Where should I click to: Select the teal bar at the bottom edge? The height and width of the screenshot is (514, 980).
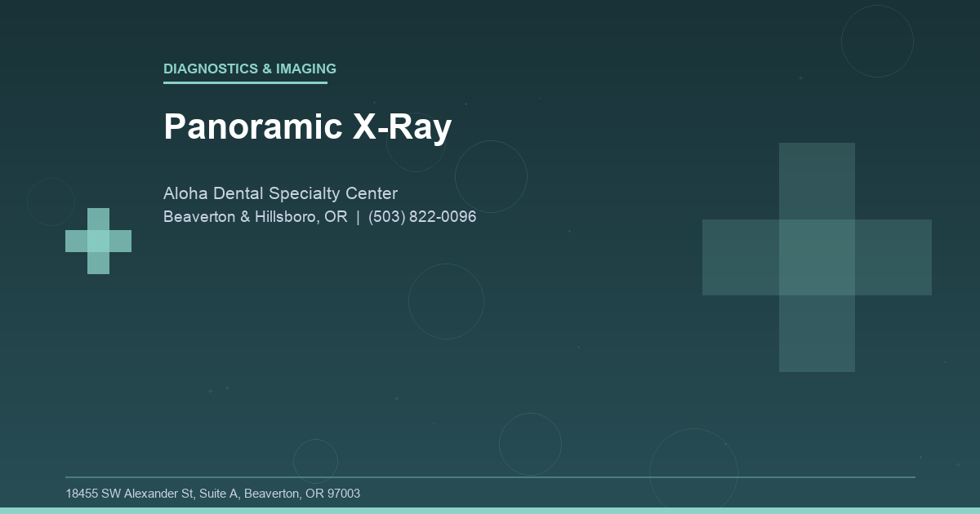pyautogui.click(x=490, y=511)
